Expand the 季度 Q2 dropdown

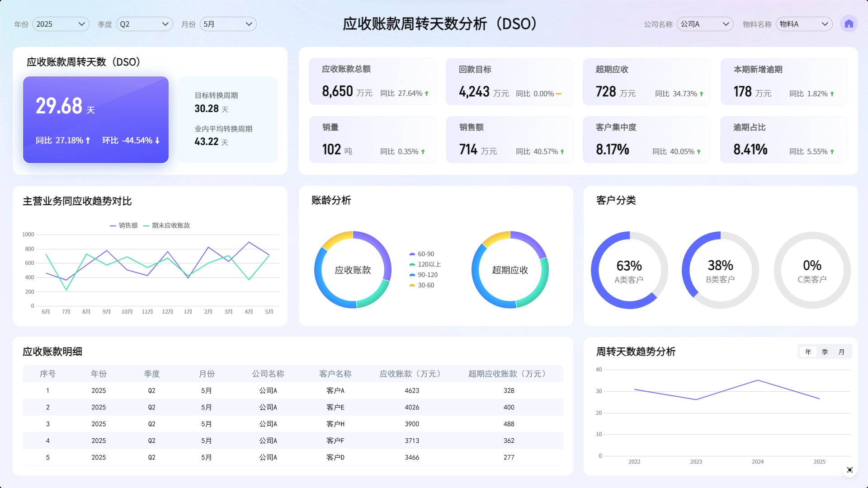pos(144,24)
